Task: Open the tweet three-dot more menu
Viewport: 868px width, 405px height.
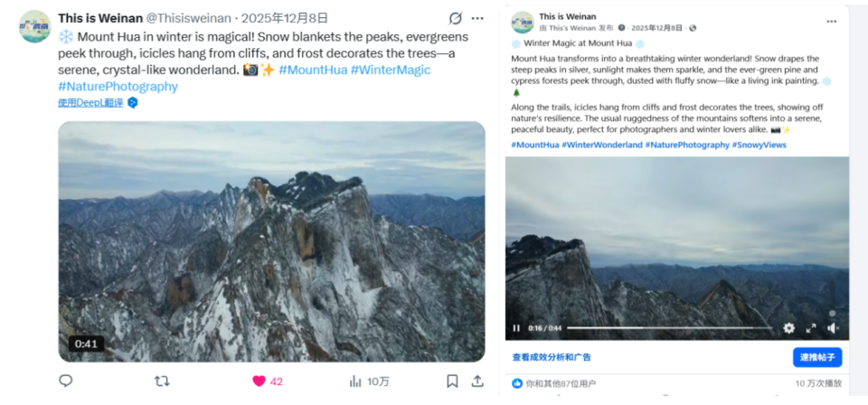Action: pos(477,19)
